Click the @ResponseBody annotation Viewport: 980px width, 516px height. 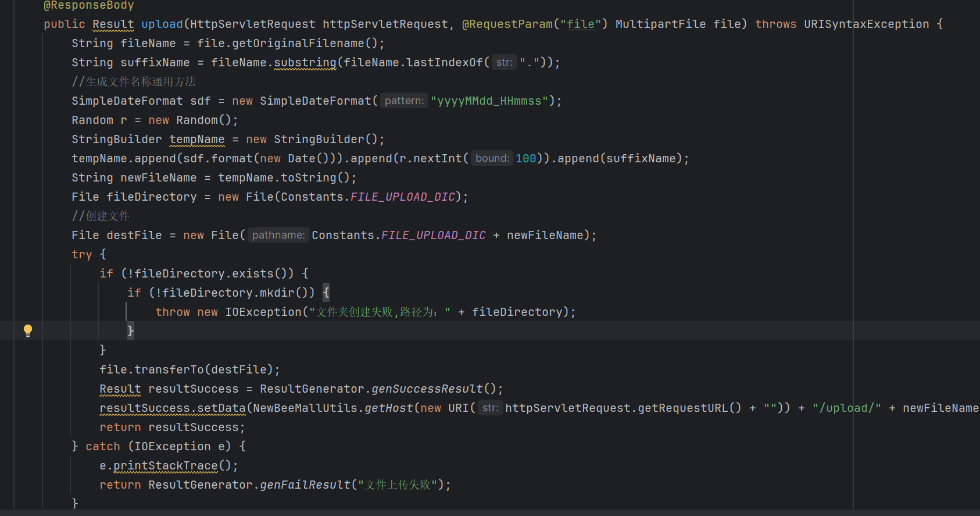[x=88, y=5]
